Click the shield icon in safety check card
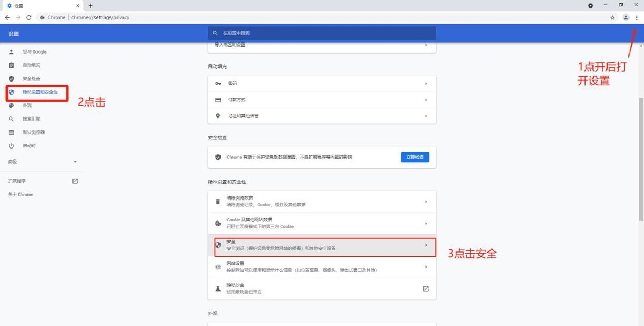Screen dimensions: 644x326 [218, 157]
